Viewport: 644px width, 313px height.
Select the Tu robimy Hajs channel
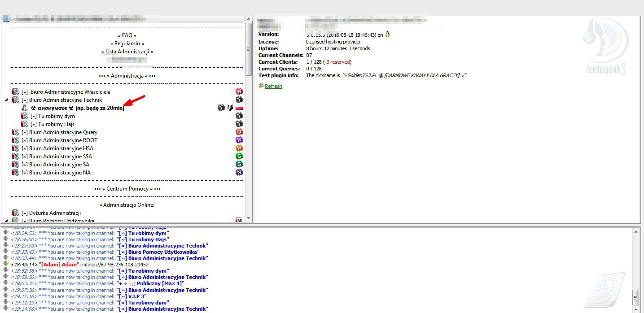tap(56, 124)
